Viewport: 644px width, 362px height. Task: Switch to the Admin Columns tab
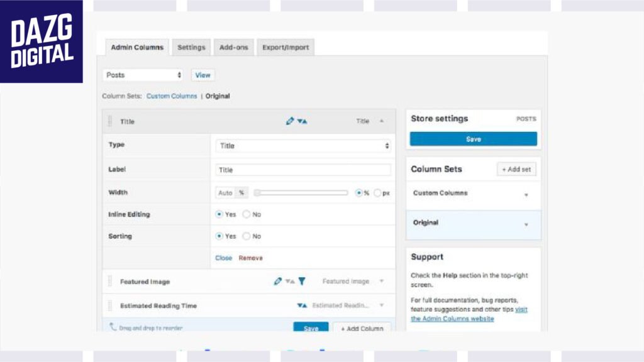point(136,47)
